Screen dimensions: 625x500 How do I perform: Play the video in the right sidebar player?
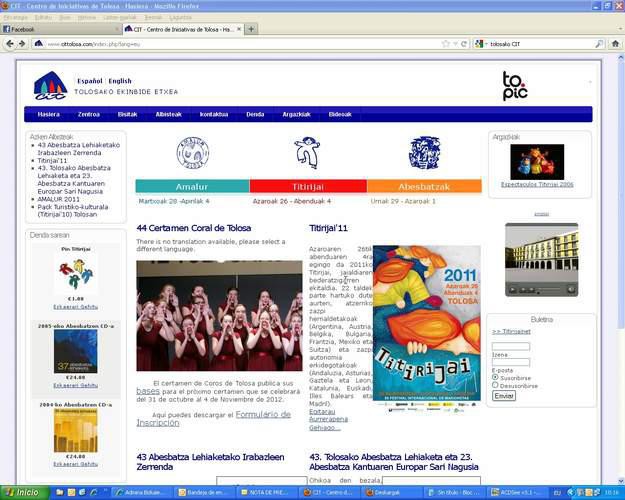click(513, 290)
